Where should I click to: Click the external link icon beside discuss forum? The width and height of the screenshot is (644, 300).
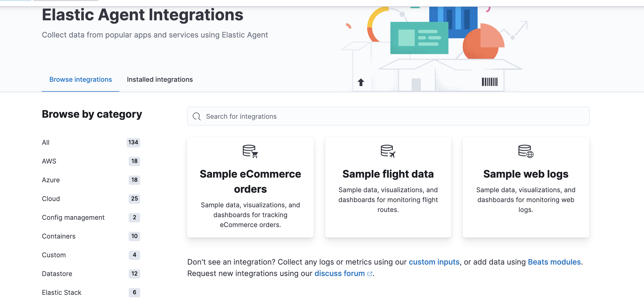point(370,274)
